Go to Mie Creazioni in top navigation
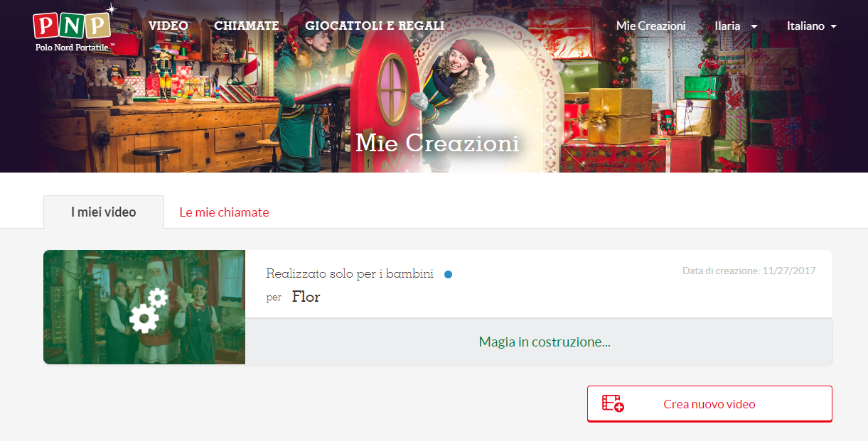Image resolution: width=868 pixels, height=441 pixels. [x=651, y=26]
